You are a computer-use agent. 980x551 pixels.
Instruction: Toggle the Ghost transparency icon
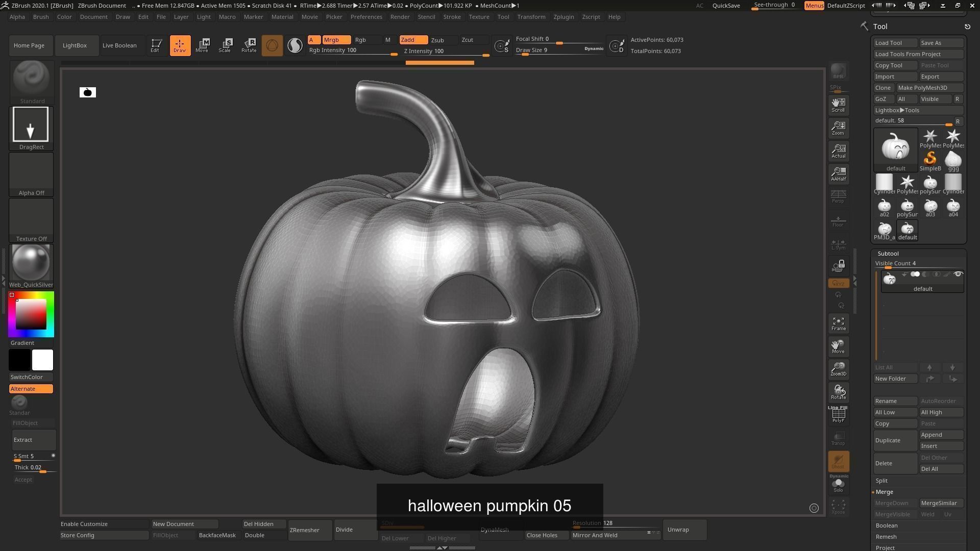(x=838, y=461)
